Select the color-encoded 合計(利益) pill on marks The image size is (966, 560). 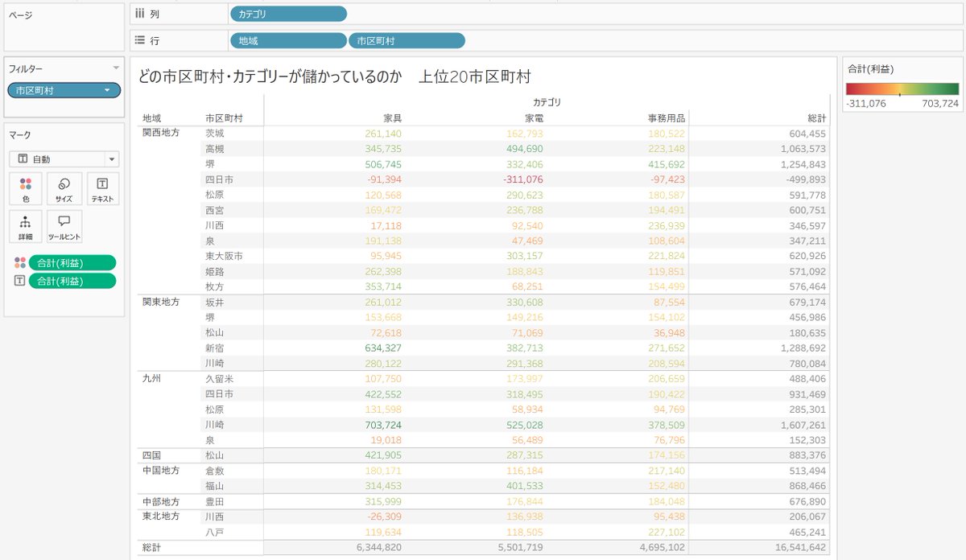[72, 262]
